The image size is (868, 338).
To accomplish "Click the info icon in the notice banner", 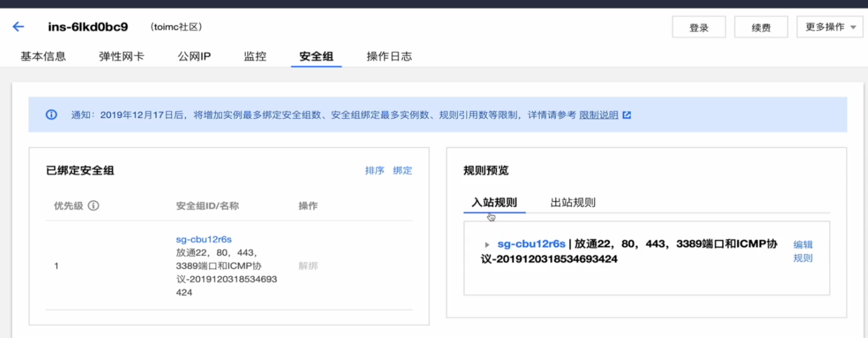I will pos(52,115).
